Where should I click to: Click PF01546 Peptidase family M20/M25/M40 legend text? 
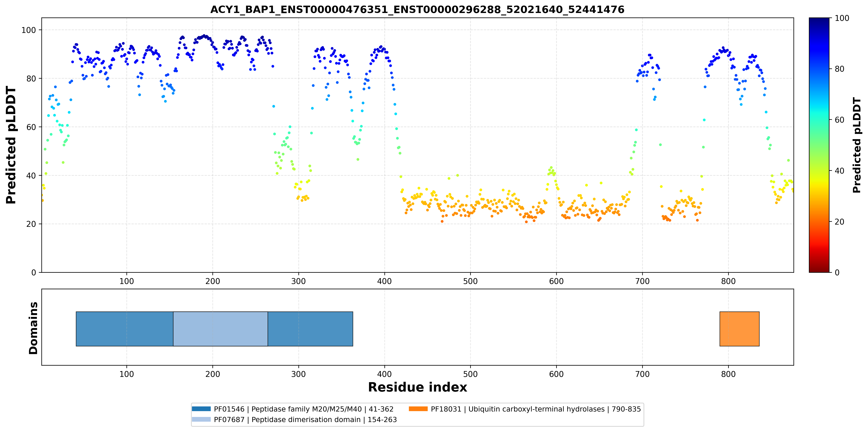click(304, 409)
